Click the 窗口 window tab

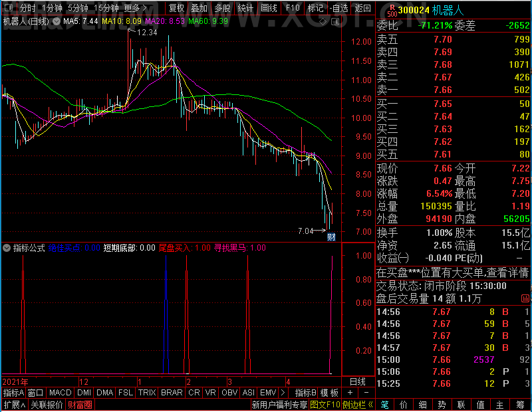[x=36, y=393]
